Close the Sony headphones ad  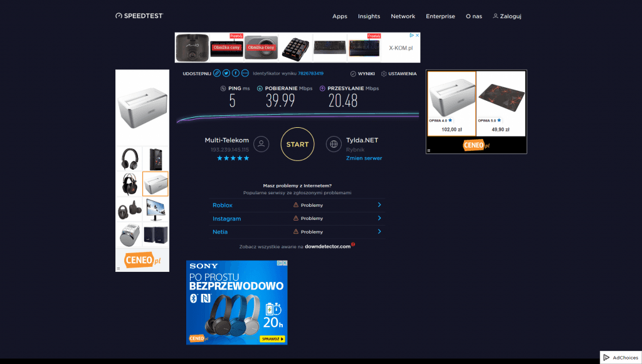point(285,263)
